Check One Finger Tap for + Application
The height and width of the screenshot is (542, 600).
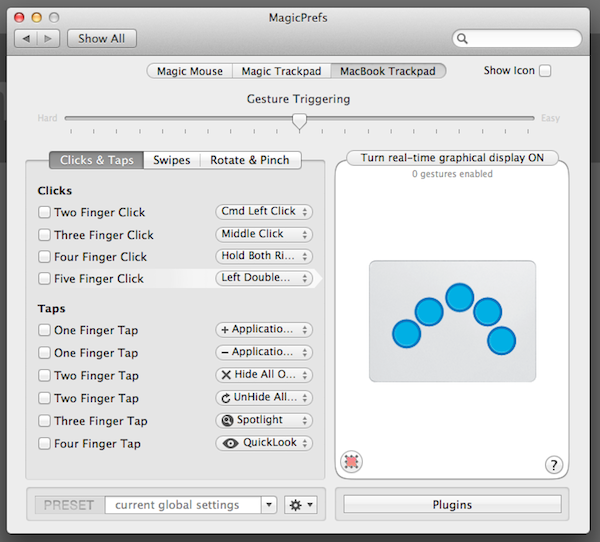44,330
